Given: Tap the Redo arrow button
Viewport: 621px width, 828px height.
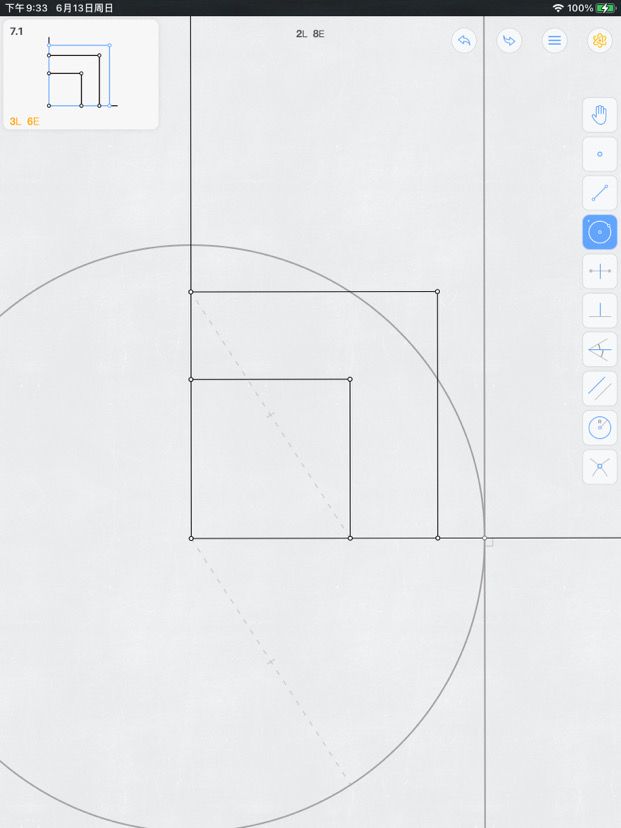Looking at the screenshot, I should 509,41.
